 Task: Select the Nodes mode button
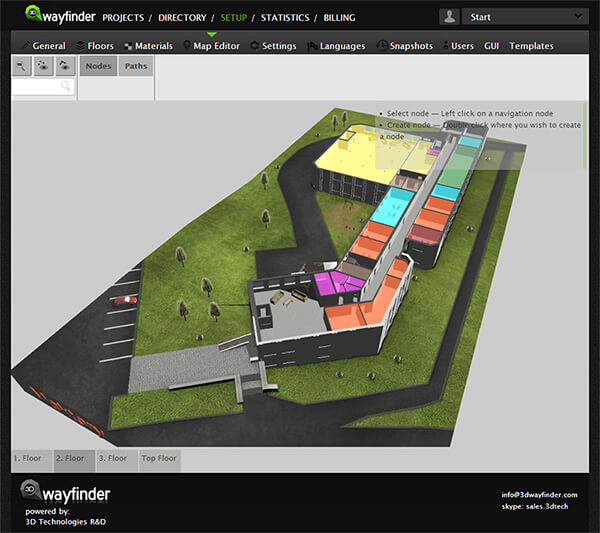click(98, 66)
